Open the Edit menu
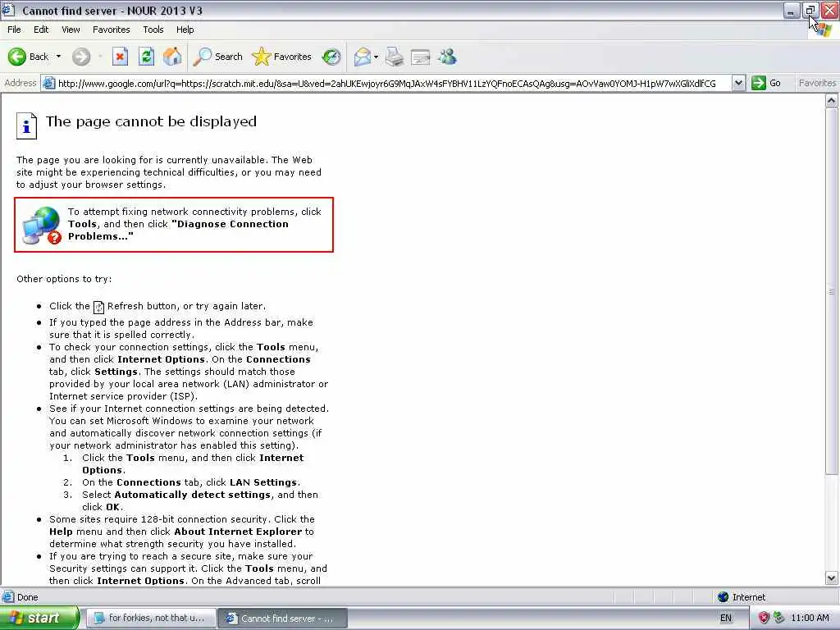The image size is (840, 630). coord(41,30)
